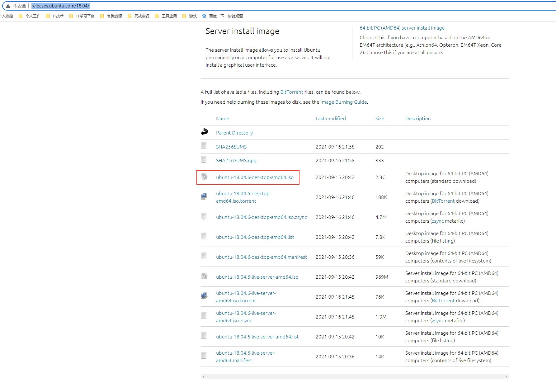Image resolution: width=556 pixels, height=392 pixels.
Task: Open the live-server-amd64.manifest link
Action: tap(246, 357)
